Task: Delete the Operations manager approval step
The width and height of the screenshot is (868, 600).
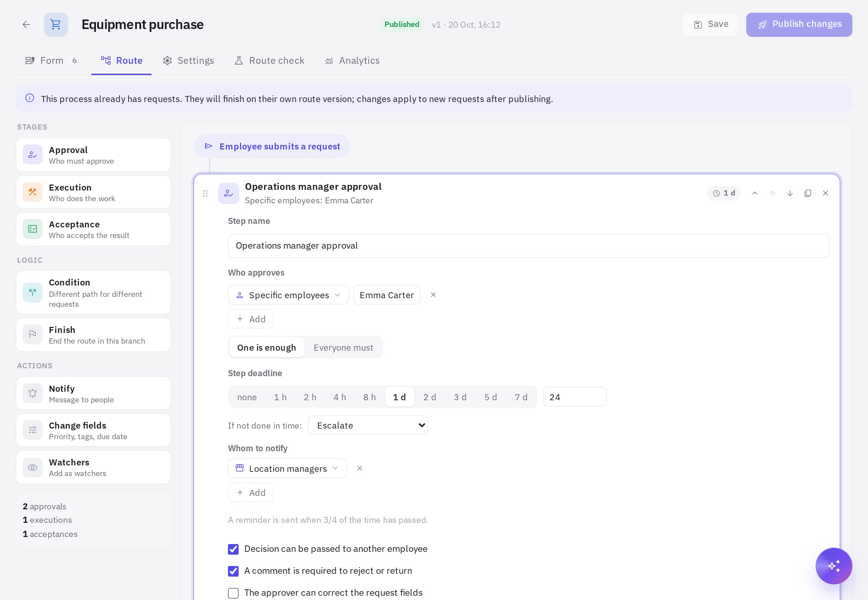Action: [825, 193]
